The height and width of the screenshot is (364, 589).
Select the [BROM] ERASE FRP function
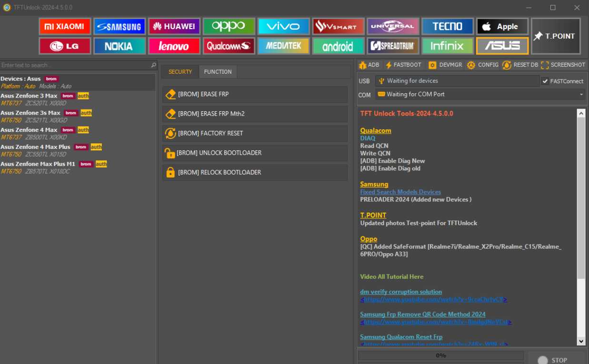(x=255, y=94)
